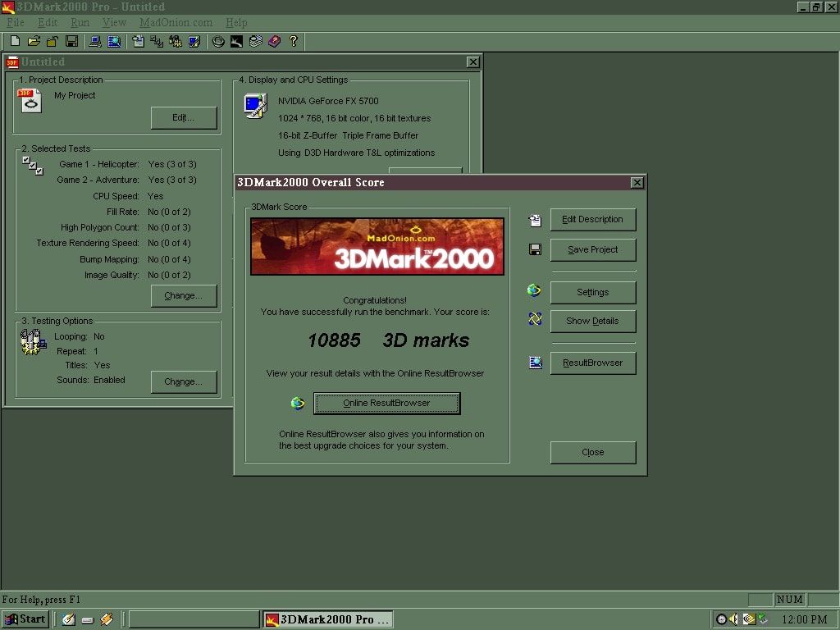Open the MadOnion.com menu

click(x=176, y=22)
